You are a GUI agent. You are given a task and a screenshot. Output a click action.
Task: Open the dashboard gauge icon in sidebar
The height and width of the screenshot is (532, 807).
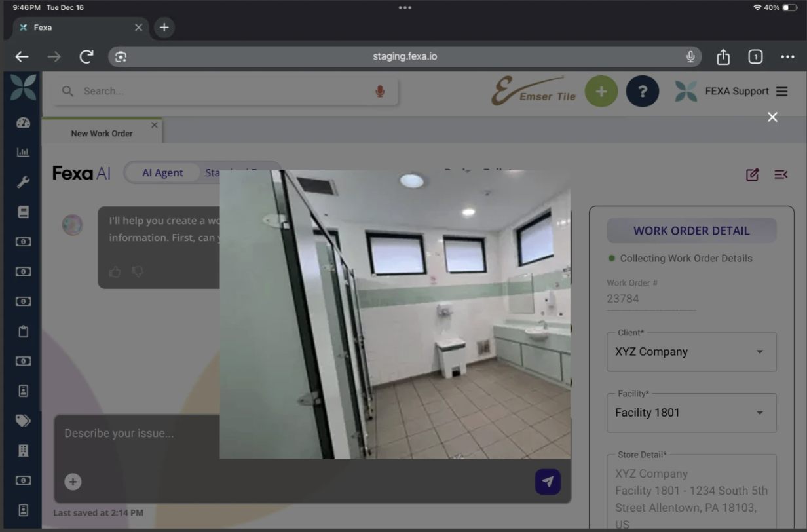pyautogui.click(x=23, y=123)
